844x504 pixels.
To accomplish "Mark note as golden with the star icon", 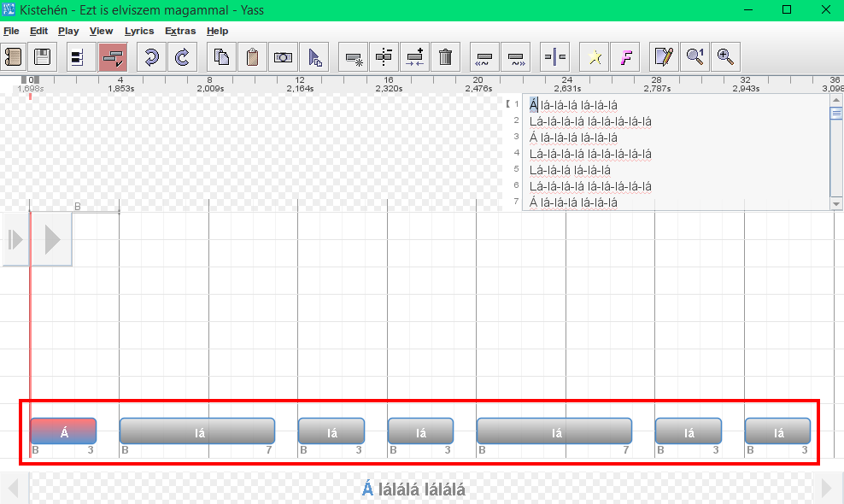I will [595, 56].
